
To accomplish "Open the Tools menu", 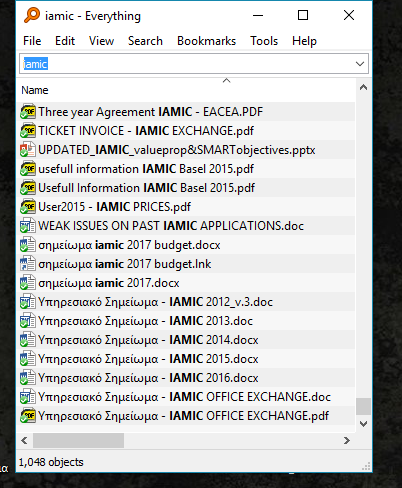I will (x=264, y=41).
